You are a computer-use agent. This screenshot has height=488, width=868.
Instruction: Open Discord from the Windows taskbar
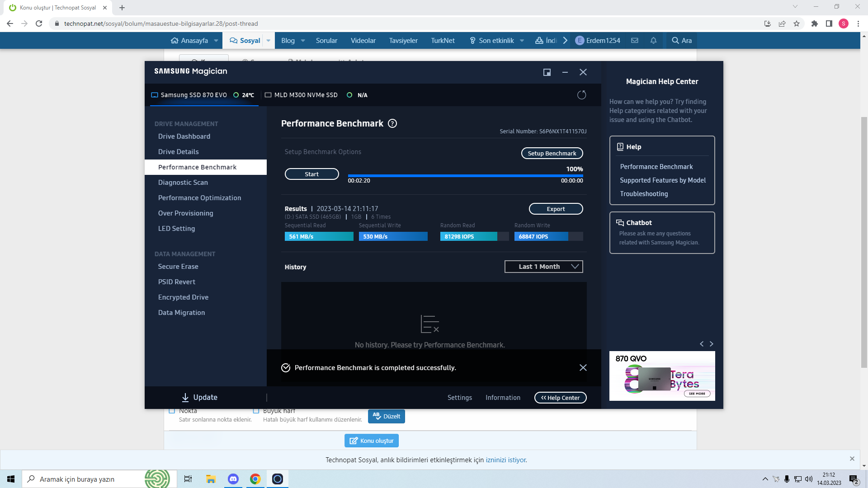pos(233,479)
